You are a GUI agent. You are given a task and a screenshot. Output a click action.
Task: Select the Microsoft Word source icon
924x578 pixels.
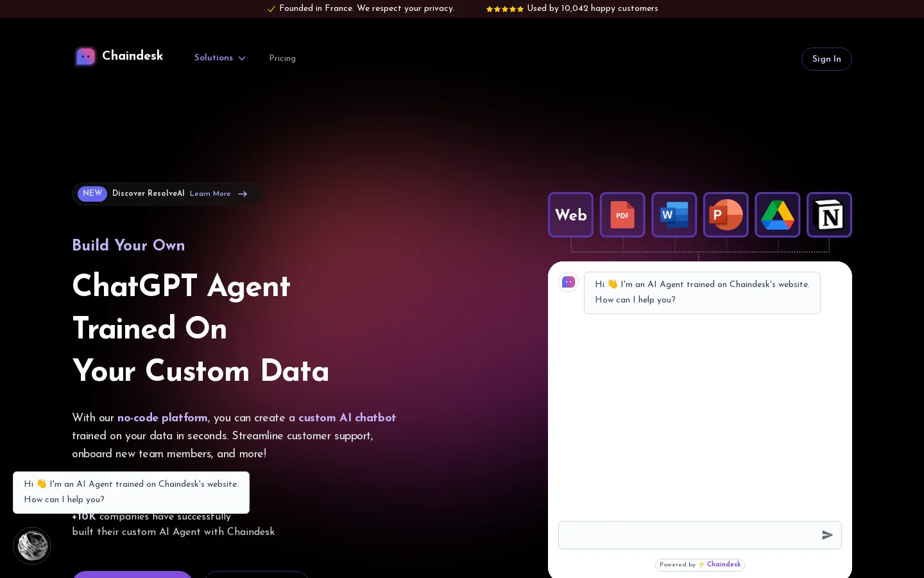pyautogui.click(x=674, y=215)
